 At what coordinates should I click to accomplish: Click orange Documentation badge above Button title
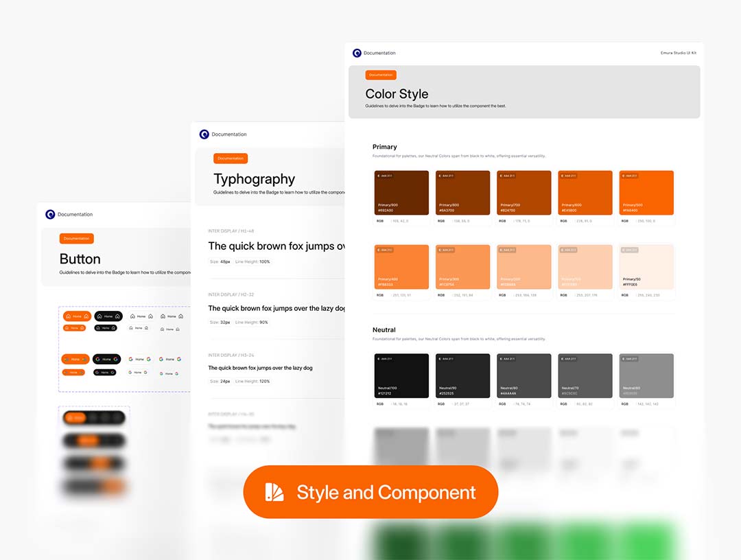coord(76,239)
